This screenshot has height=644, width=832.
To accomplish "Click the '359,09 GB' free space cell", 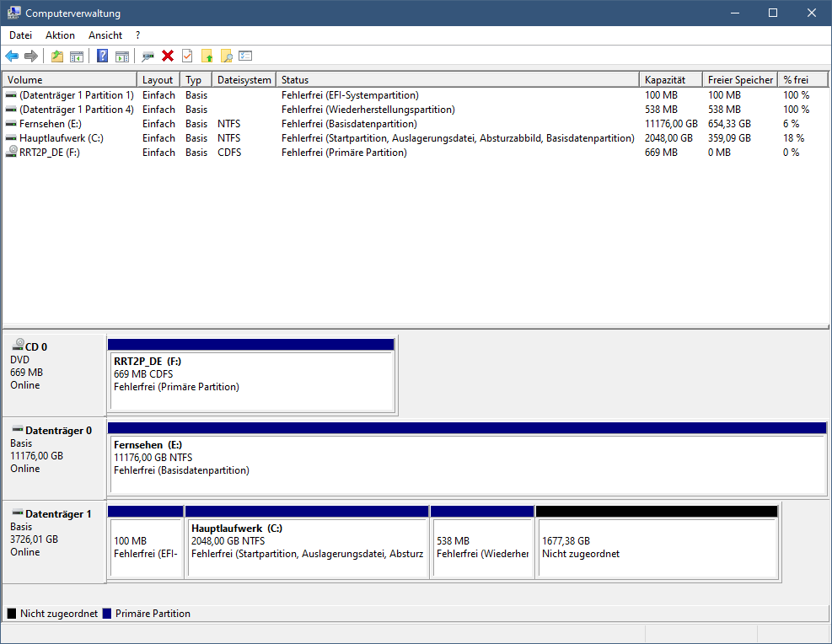I will coord(730,138).
